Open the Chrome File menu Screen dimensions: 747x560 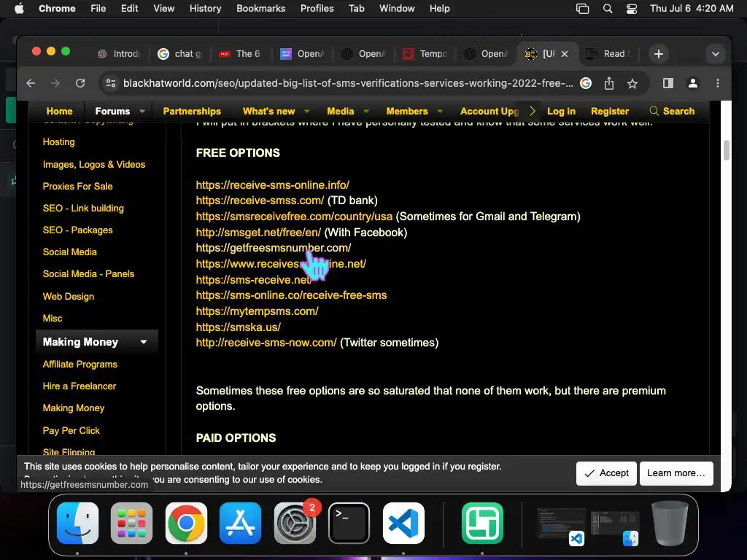coord(98,9)
